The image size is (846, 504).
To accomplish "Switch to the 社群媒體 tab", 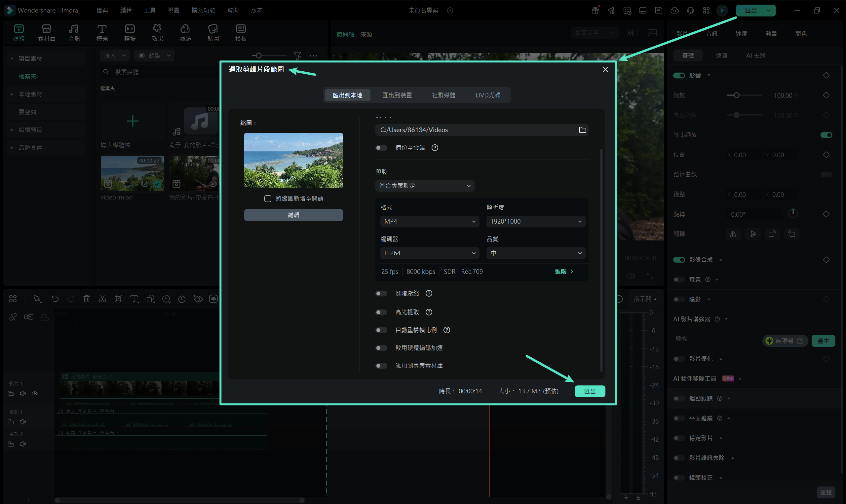I will pos(443,95).
